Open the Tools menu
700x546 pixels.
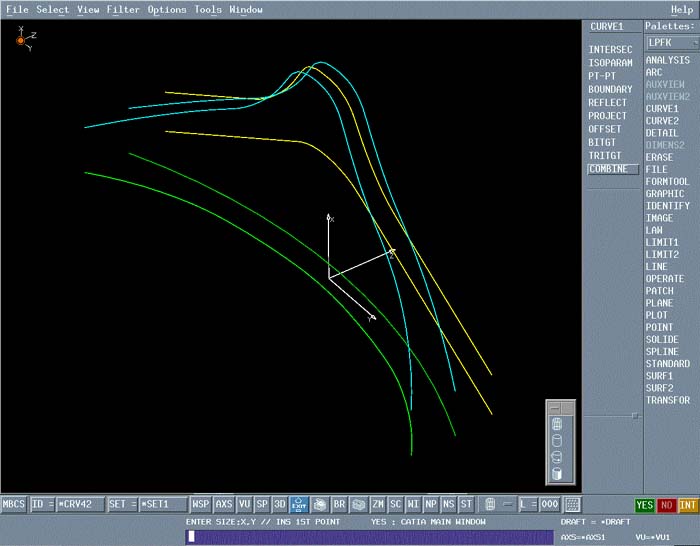[208, 10]
